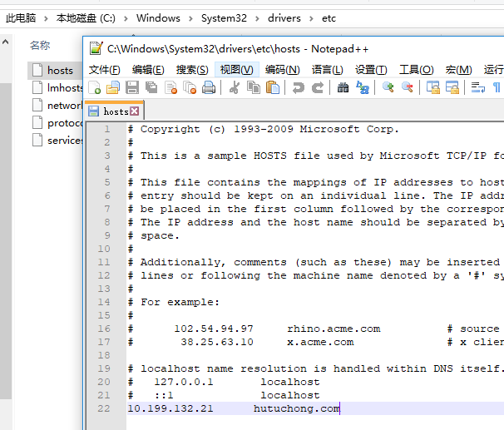Image resolution: width=504 pixels, height=430 pixels.
Task: Open the 宏(M) menu
Action: click(x=459, y=70)
